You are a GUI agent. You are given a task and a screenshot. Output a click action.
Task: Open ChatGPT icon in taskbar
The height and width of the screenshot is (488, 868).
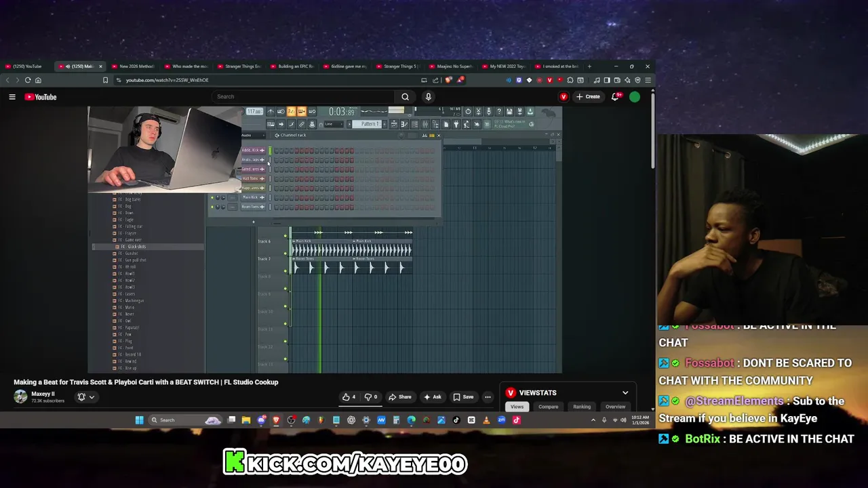coord(351,420)
